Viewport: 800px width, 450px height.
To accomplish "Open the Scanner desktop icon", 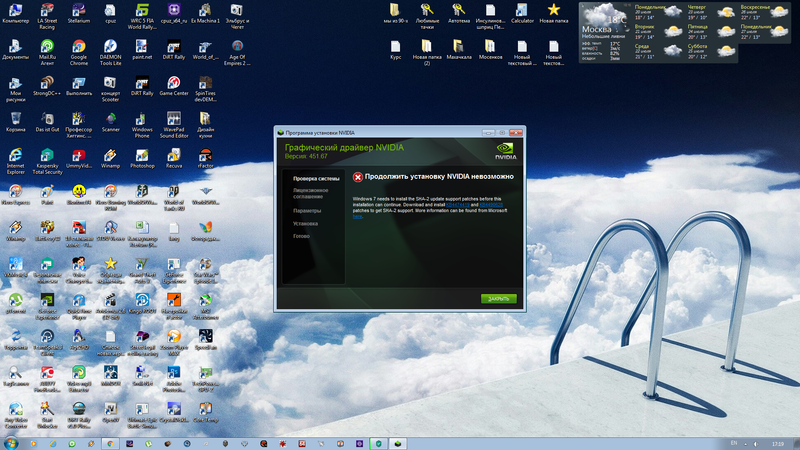I will pyautogui.click(x=110, y=122).
